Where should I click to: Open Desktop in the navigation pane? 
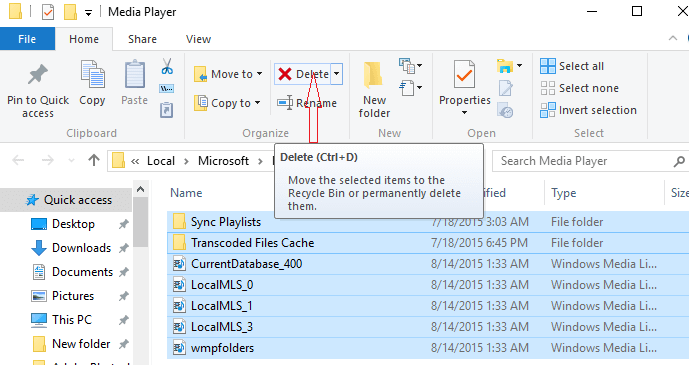tap(73, 224)
